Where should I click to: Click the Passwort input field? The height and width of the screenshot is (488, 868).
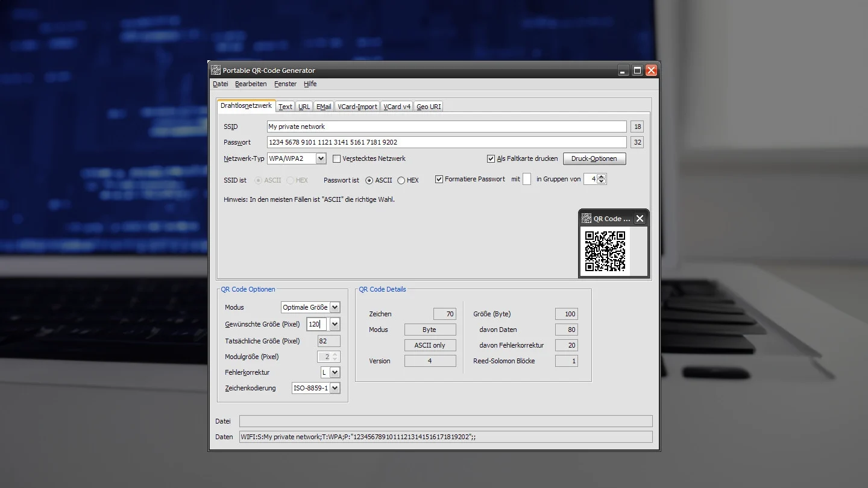[x=447, y=142]
